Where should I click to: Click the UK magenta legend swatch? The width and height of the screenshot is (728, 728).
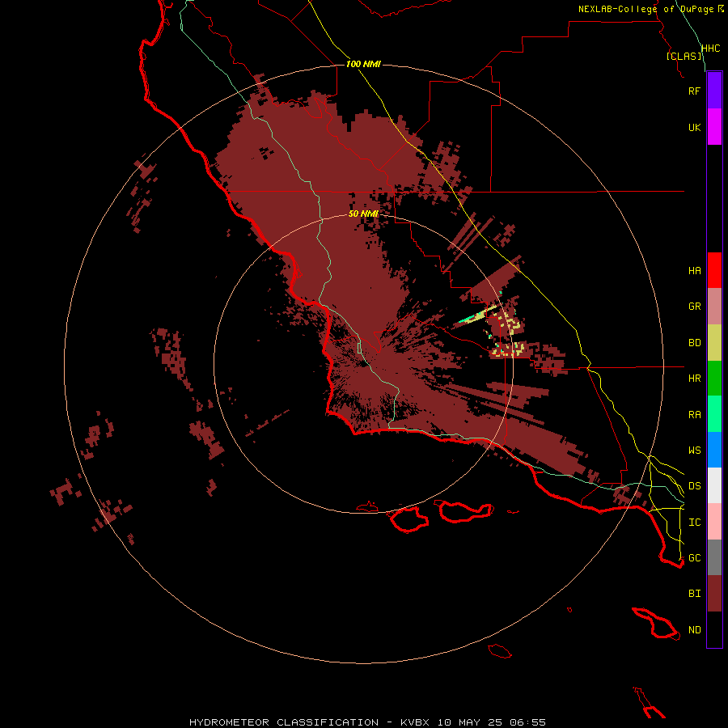714,127
